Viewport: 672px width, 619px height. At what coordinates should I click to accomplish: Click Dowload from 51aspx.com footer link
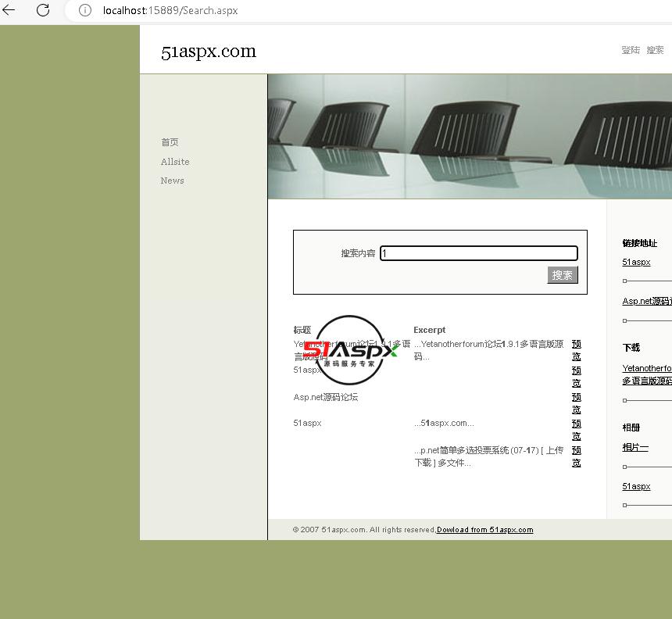484,530
